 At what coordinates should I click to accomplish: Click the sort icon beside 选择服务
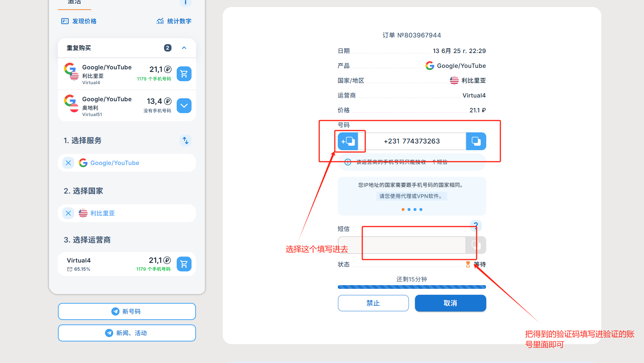coord(186,141)
